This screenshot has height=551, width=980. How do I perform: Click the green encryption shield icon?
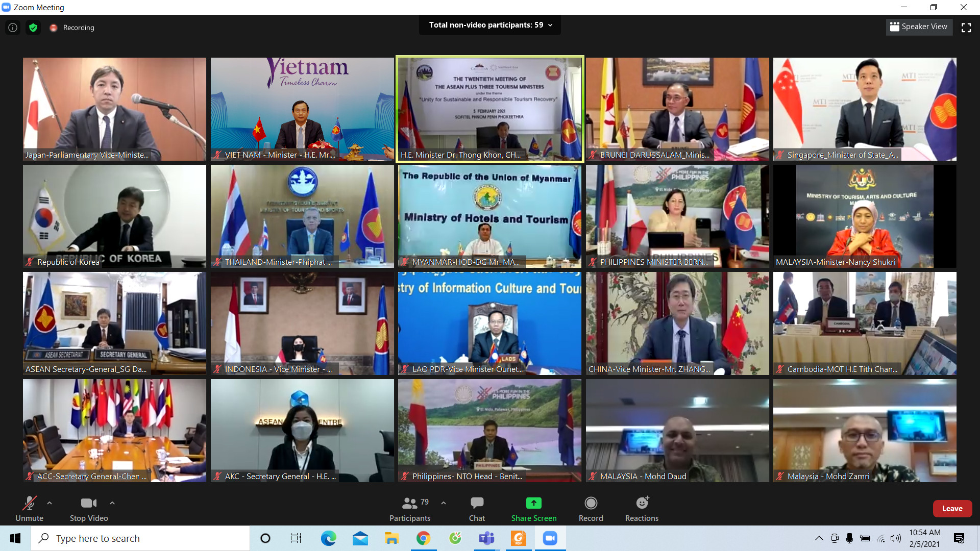[33, 28]
